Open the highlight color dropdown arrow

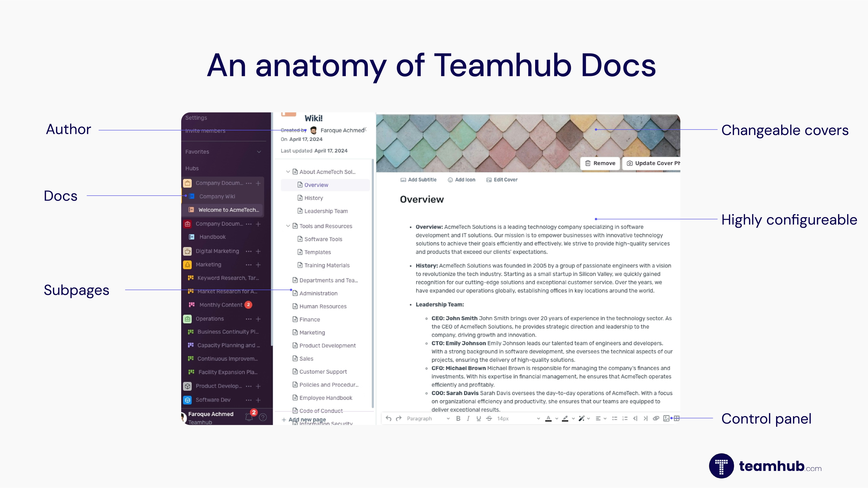pos(573,419)
